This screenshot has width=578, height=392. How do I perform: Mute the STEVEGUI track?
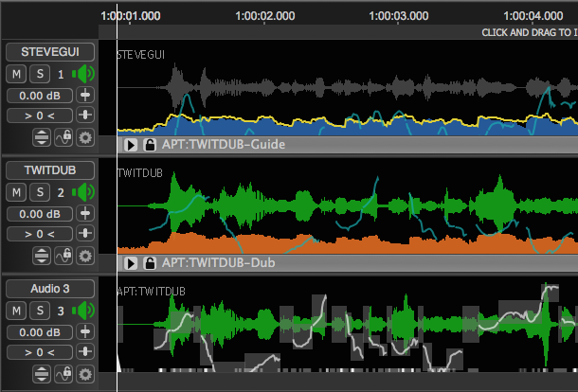[x=17, y=74]
